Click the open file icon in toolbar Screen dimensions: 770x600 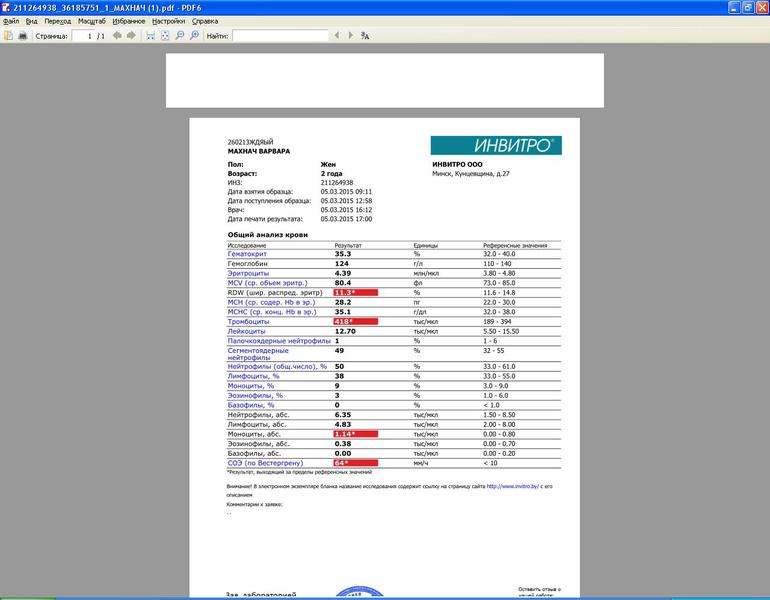[8, 36]
